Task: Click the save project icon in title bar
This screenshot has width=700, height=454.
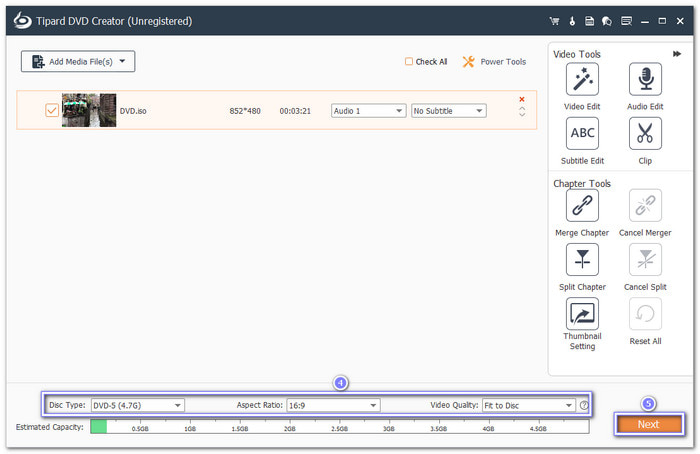Action: click(589, 21)
